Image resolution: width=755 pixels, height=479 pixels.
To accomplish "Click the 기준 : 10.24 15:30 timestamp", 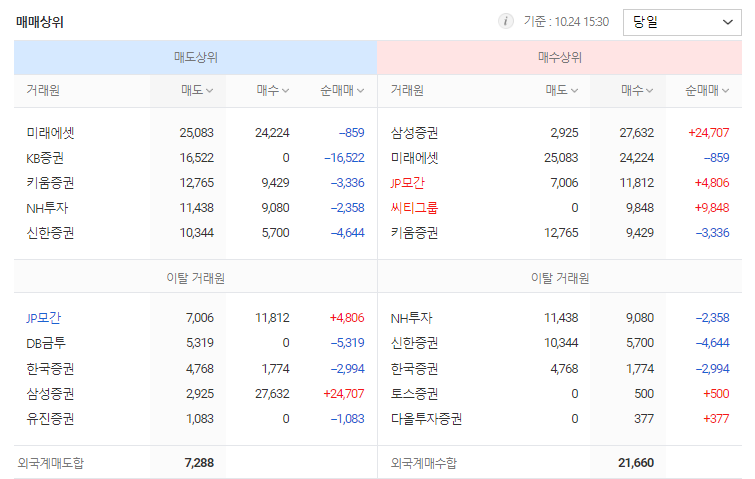I will pos(566,22).
